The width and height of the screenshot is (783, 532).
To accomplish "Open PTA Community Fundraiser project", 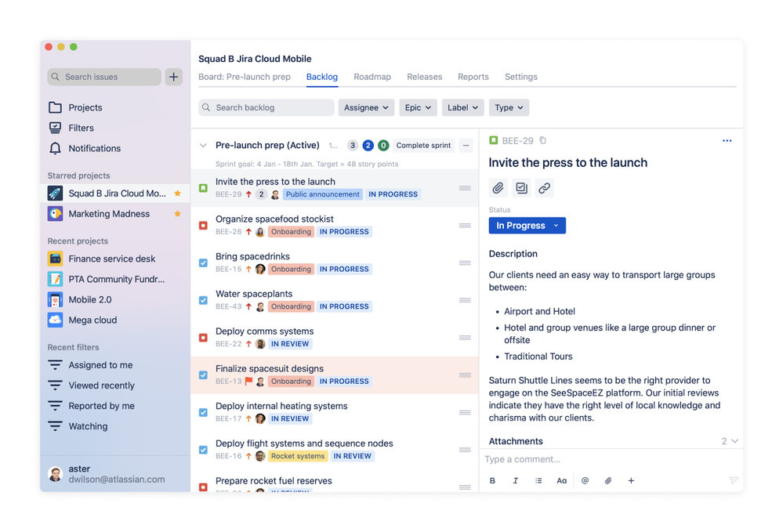I will [116, 279].
